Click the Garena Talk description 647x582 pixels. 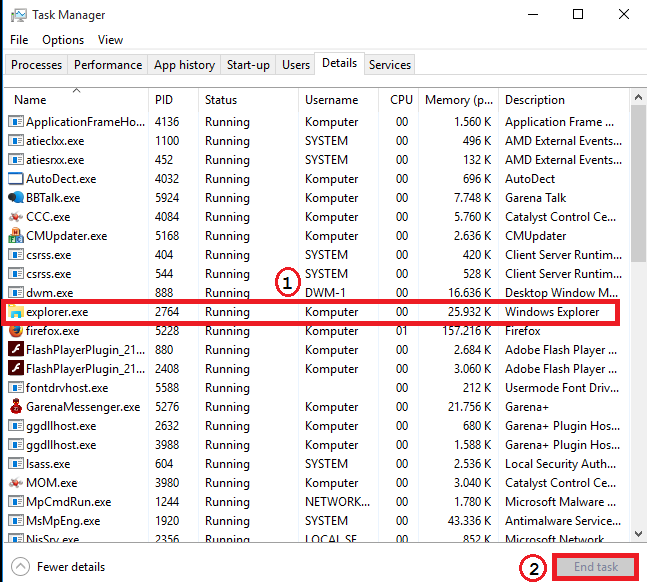tap(536, 198)
